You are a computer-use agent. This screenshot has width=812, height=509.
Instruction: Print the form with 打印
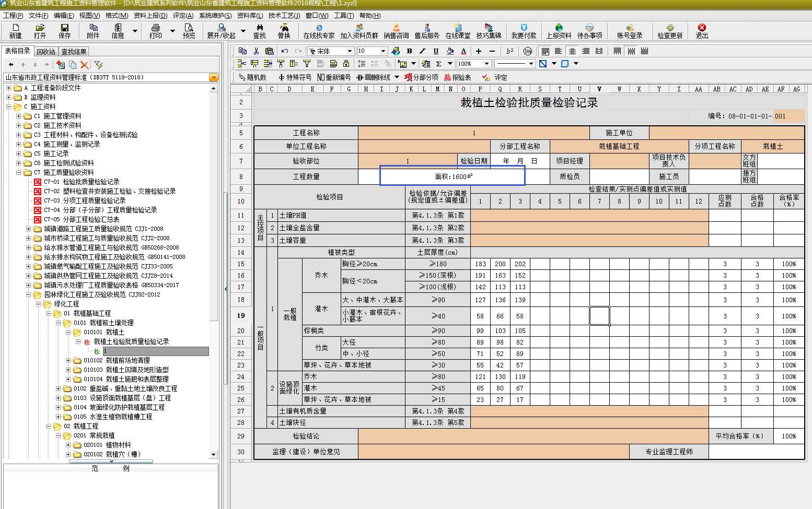point(156,31)
